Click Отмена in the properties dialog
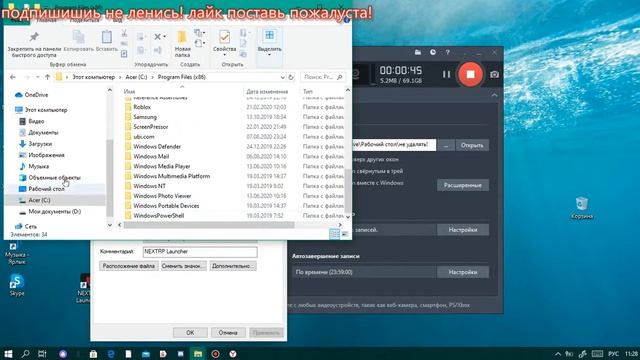Viewport: 640px width, 360px height. point(228,333)
